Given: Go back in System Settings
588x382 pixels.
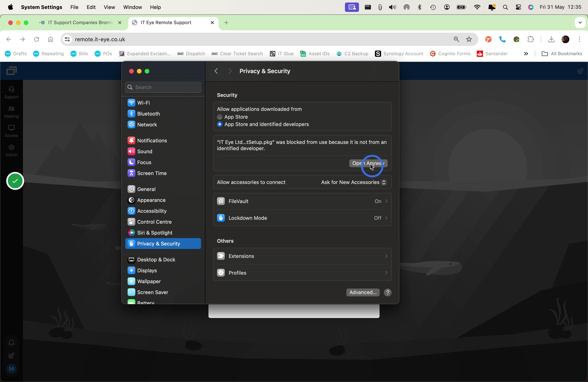Looking at the screenshot, I should click(216, 71).
